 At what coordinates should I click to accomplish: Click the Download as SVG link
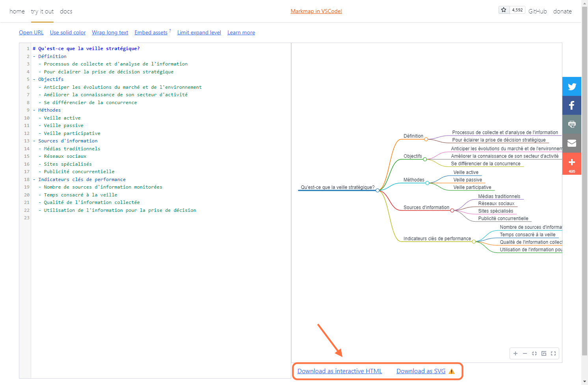[421, 371]
